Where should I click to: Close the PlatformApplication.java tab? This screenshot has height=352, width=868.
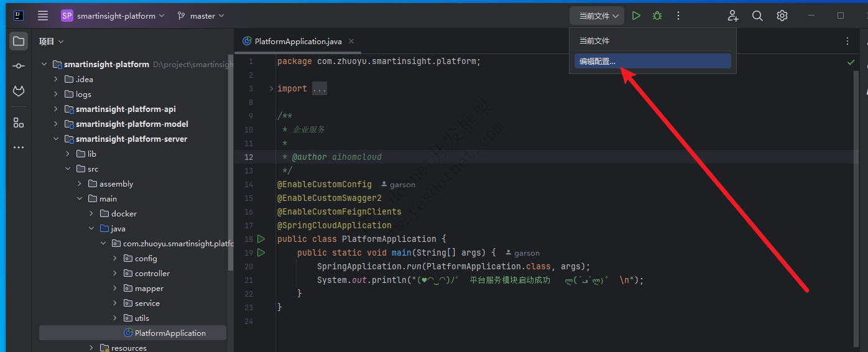pos(351,41)
